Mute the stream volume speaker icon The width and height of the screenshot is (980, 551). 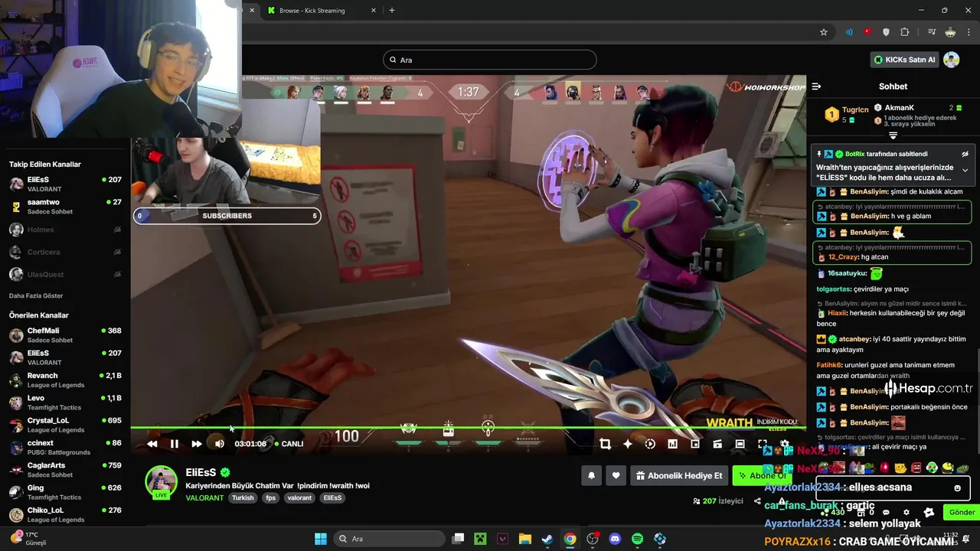pos(220,444)
